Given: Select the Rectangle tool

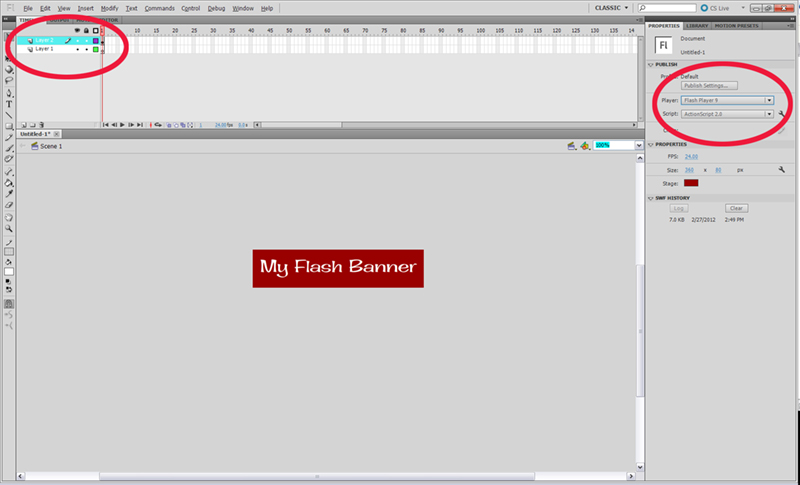Looking at the screenshot, I should click(x=9, y=126).
